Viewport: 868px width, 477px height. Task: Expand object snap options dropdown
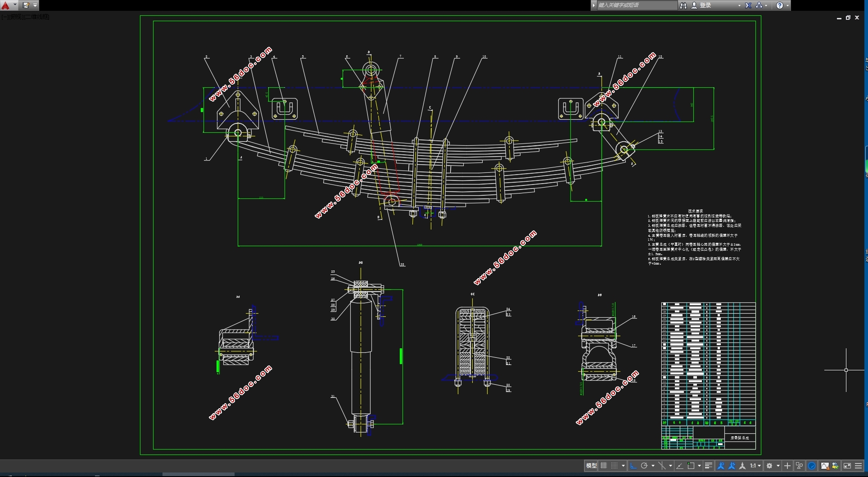click(699, 466)
